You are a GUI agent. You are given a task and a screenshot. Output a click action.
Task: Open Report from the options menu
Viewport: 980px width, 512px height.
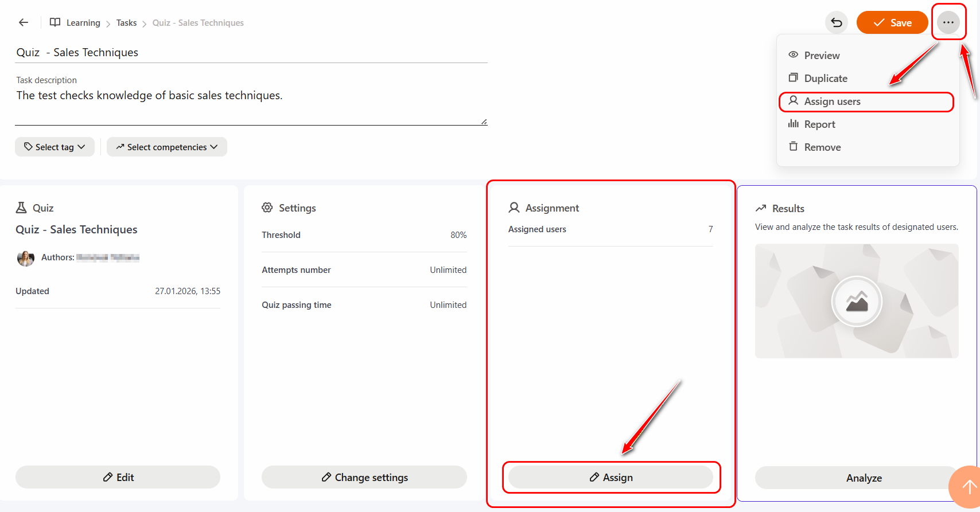pyautogui.click(x=819, y=124)
